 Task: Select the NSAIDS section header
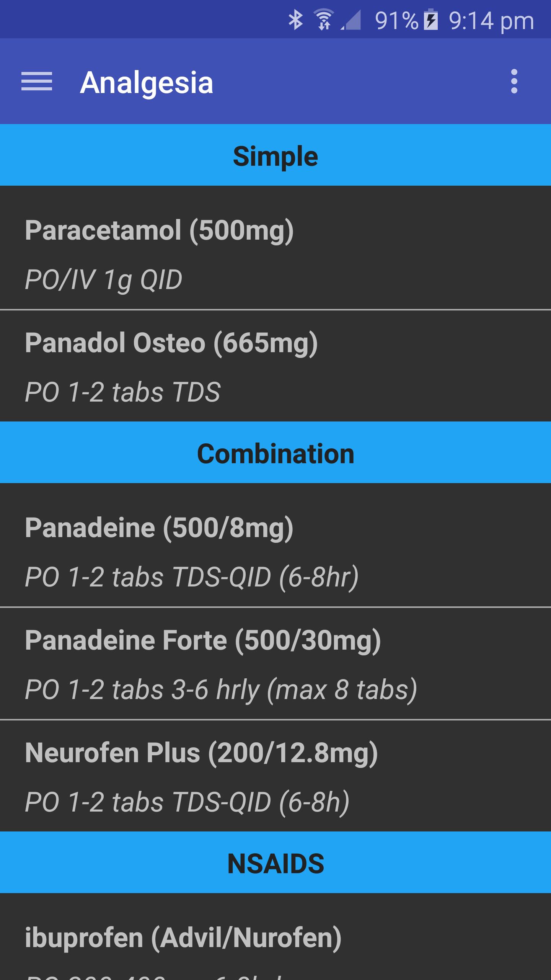275,864
